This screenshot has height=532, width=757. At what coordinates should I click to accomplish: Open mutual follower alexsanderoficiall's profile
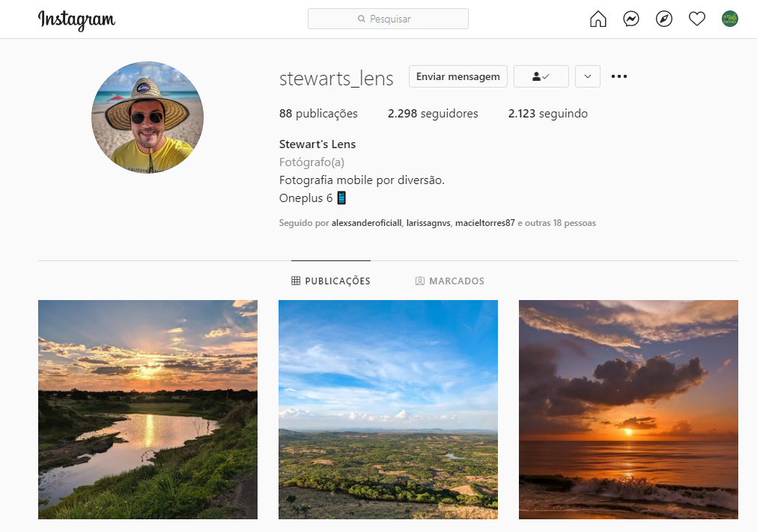[x=367, y=223]
